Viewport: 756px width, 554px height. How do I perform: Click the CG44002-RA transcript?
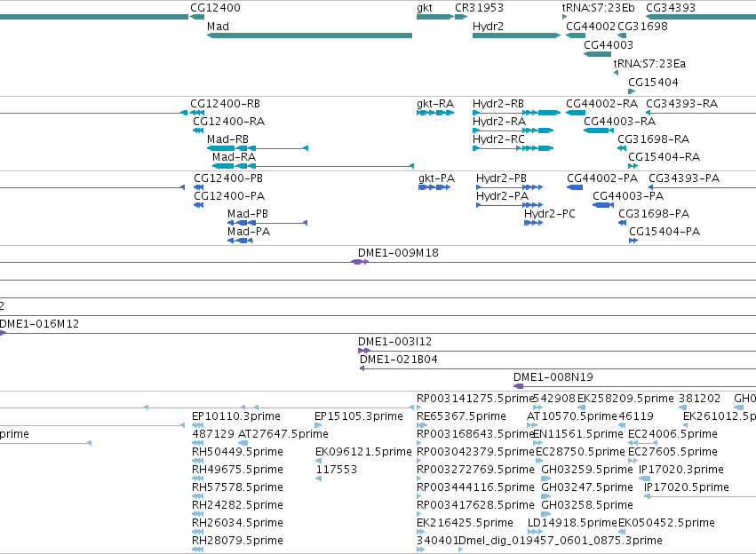pos(576,113)
